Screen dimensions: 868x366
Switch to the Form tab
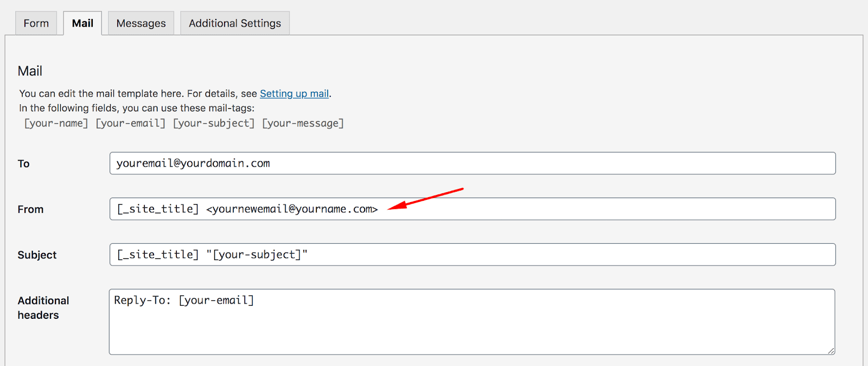click(36, 23)
